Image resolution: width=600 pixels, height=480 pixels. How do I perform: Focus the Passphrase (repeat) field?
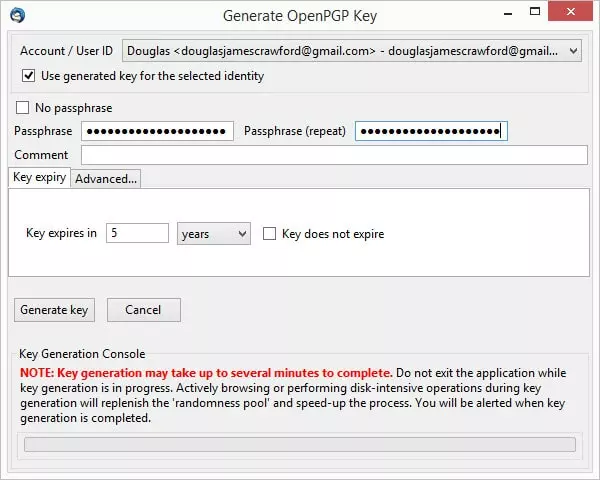pos(431,131)
